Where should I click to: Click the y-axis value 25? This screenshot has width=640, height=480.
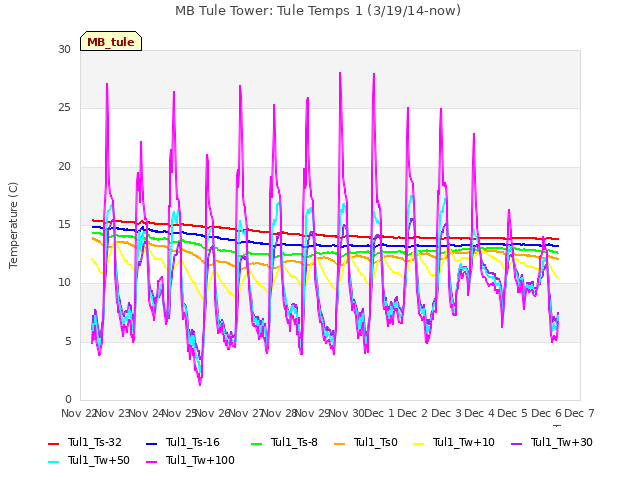click(x=64, y=108)
